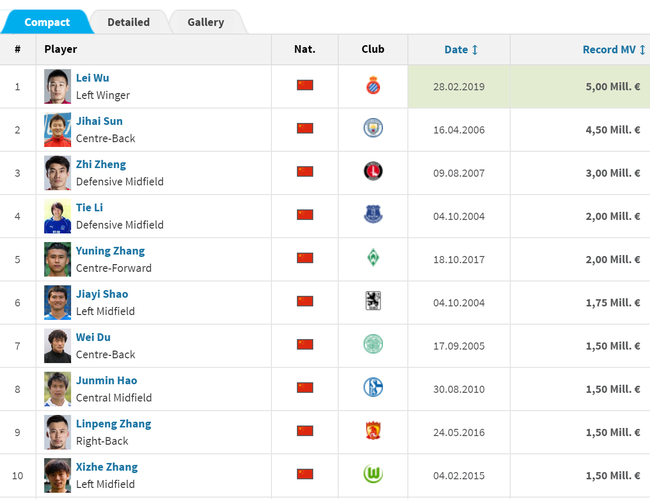Screen dimensions: 650x499
Task: Click the Wolfsburg club crest icon
Action: point(373,474)
